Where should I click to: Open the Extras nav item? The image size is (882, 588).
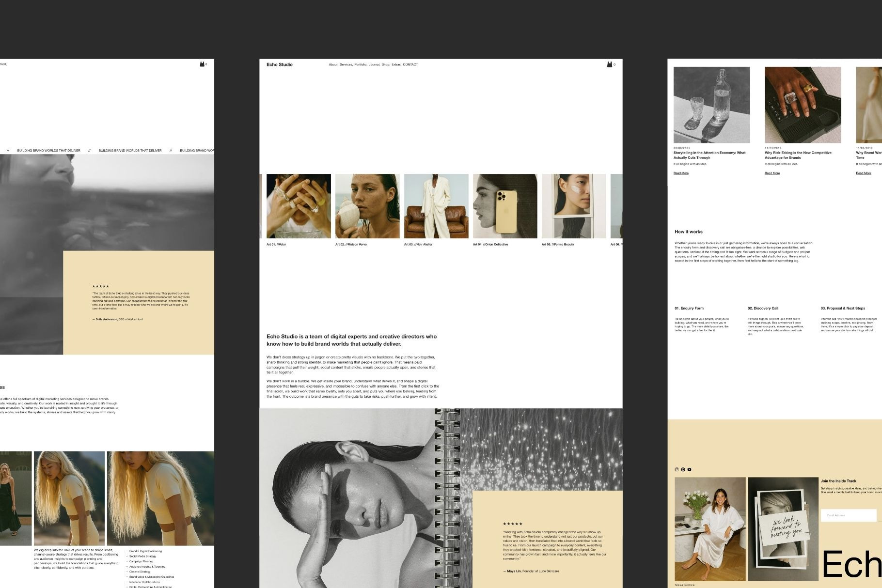[396, 64]
